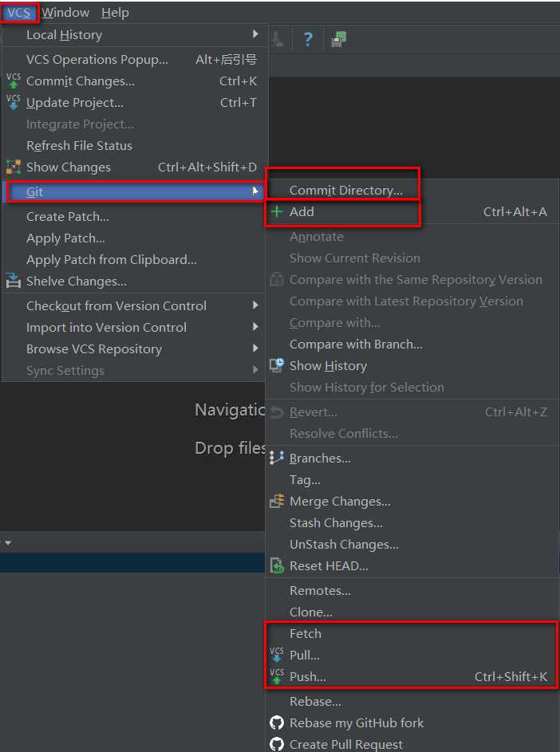Click the Commit Changes VCS icon

[14, 81]
